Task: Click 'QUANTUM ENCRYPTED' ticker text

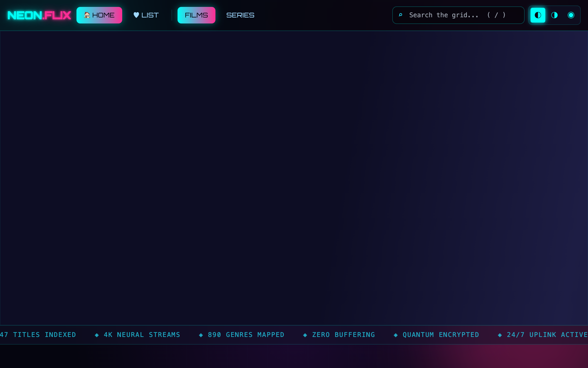Action: [x=441, y=335]
